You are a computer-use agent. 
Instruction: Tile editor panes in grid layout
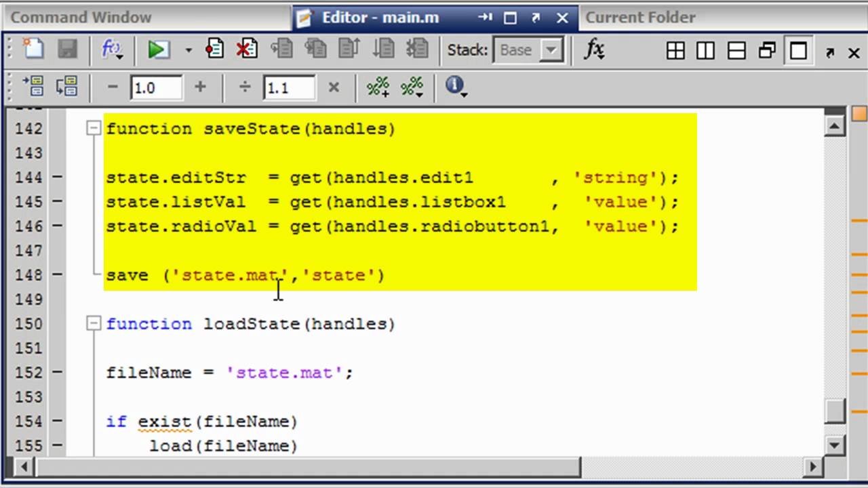point(675,50)
